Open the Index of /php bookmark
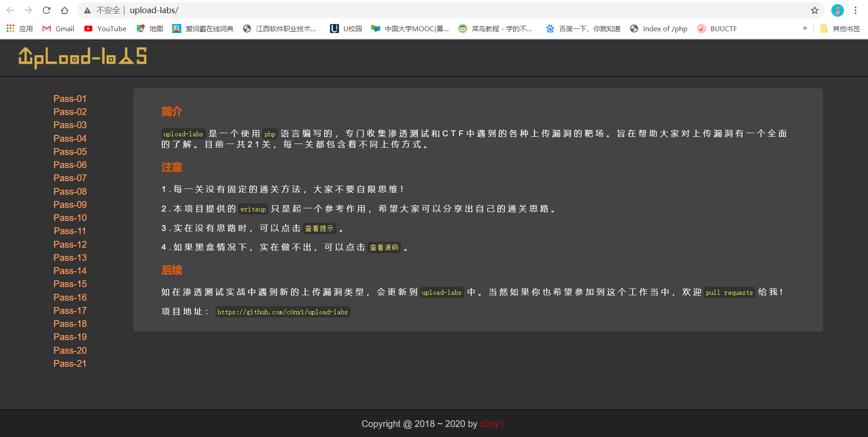Screen dimensions: 868x437 659,28
